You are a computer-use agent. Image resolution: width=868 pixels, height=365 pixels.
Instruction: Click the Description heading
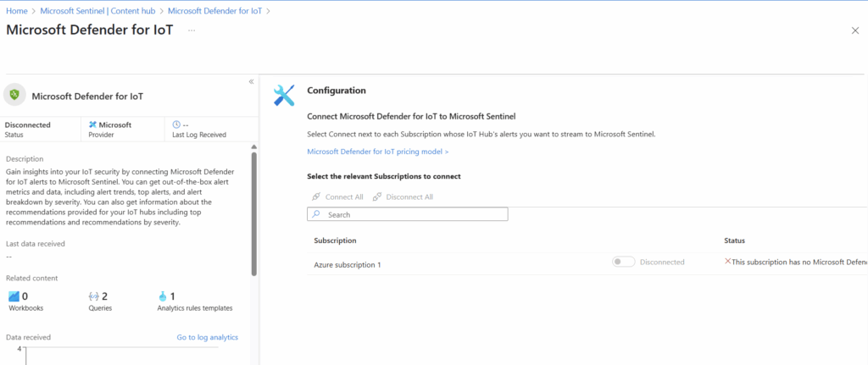coord(25,158)
